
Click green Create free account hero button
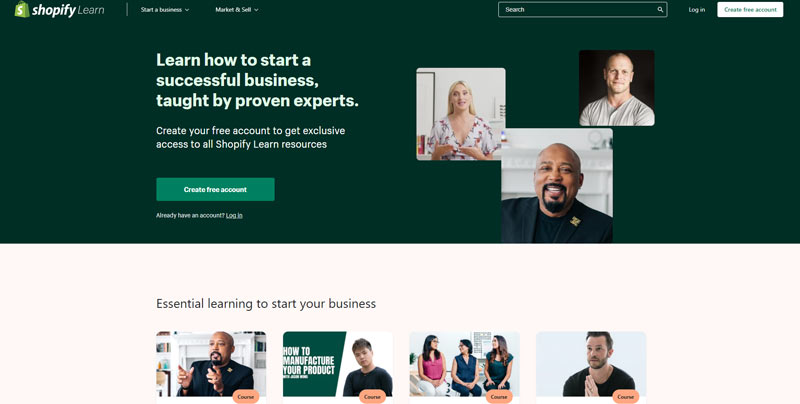(215, 189)
